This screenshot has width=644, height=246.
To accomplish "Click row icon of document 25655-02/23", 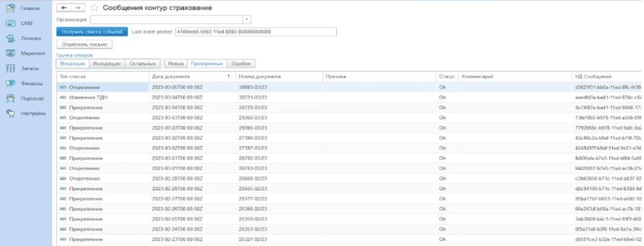I will click(x=63, y=189).
